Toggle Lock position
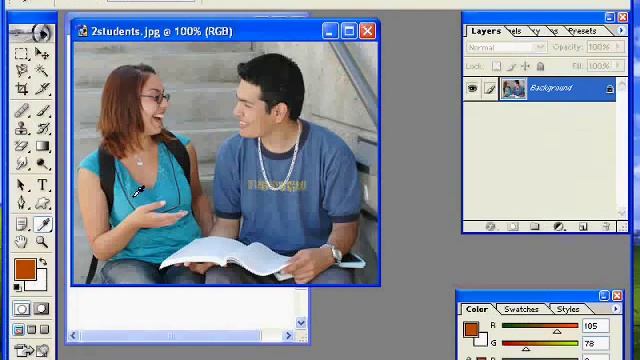 point(525,66)
